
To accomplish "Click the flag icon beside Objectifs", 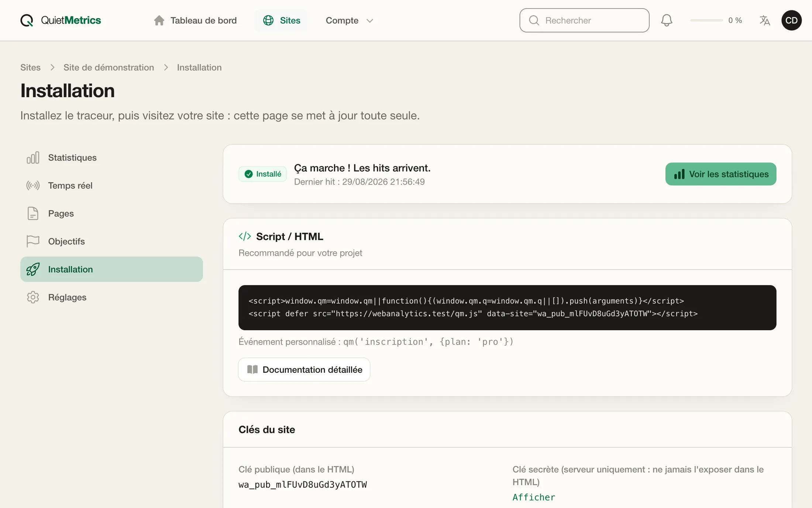I will 33,241.
